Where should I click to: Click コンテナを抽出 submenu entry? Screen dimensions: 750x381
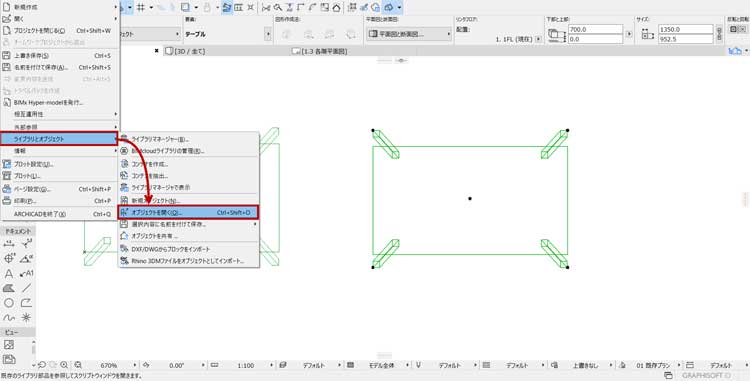point(188,175)
